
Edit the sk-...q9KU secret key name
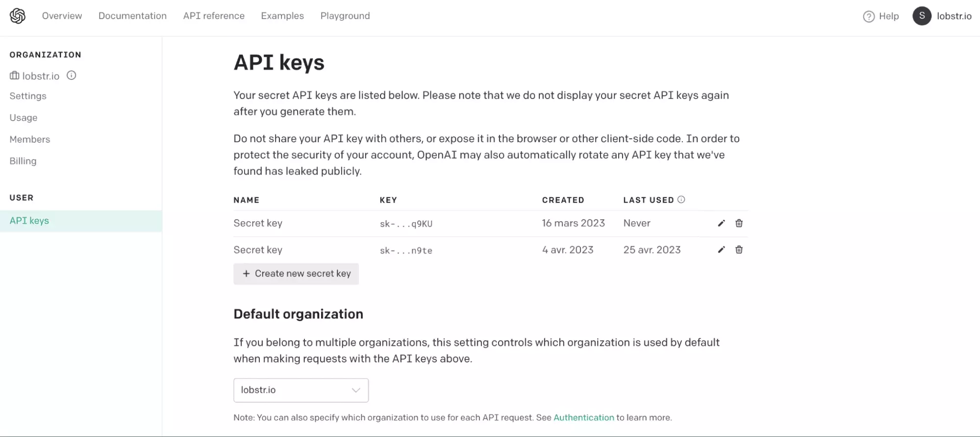click(721, 223)
